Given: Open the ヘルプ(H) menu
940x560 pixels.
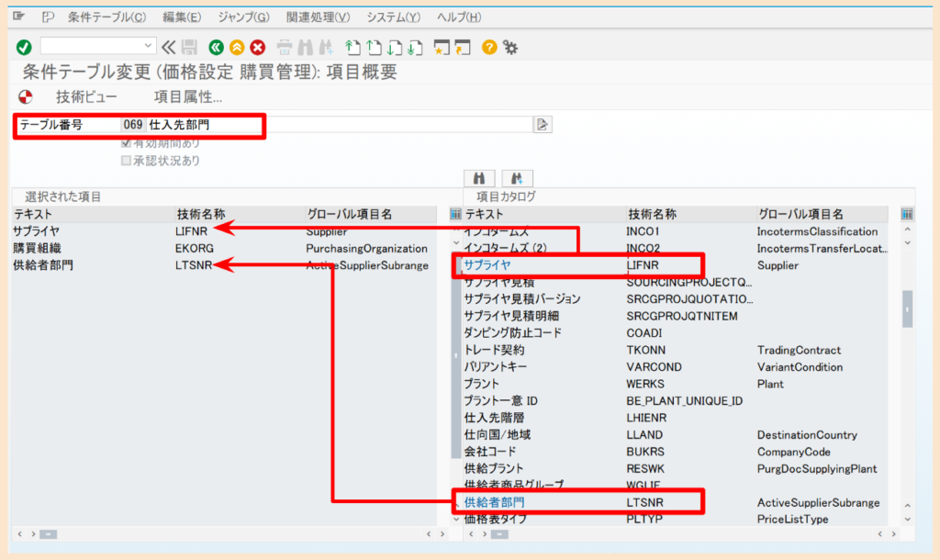Looking at the screenshot, I should 459,17.
